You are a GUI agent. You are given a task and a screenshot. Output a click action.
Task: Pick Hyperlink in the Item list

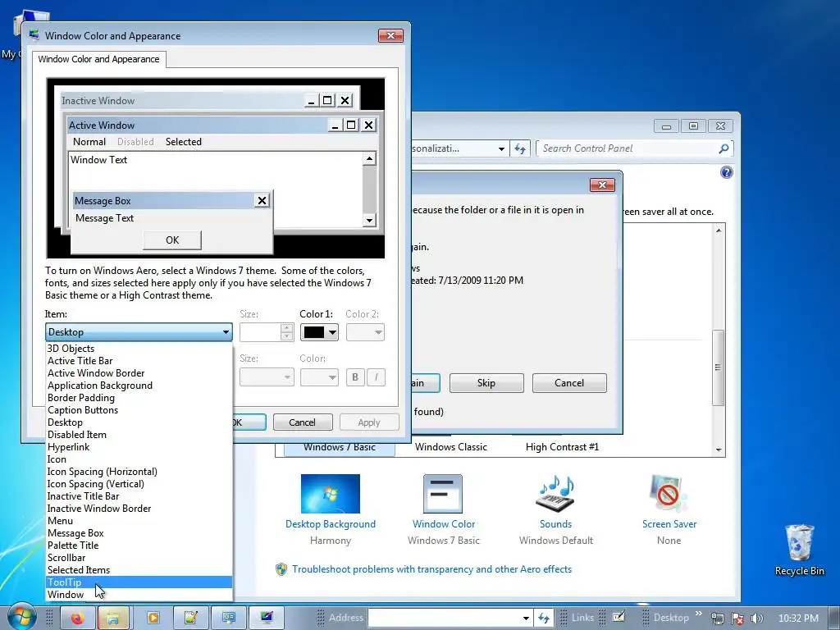[x=139, y=447]
